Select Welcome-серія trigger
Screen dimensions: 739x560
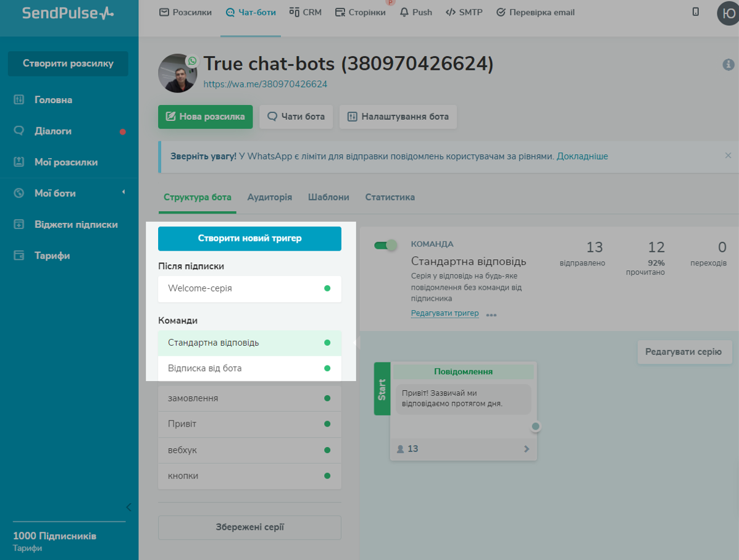[x=249, y=288]
